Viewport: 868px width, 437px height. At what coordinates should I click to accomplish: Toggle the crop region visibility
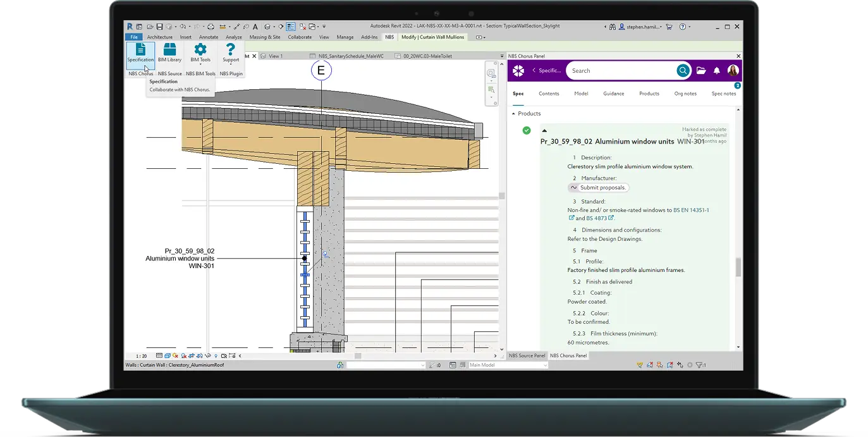coord(200,356)
